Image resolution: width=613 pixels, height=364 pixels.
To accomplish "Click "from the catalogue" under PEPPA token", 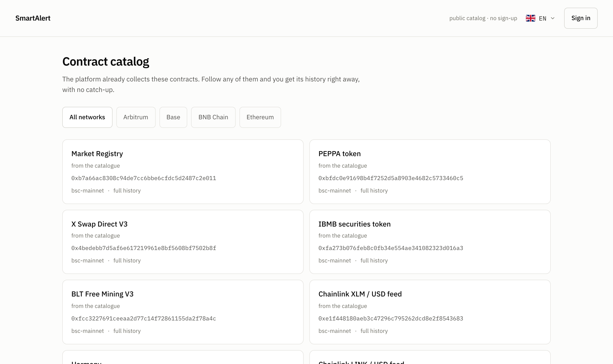I will [x=343, y=165].
